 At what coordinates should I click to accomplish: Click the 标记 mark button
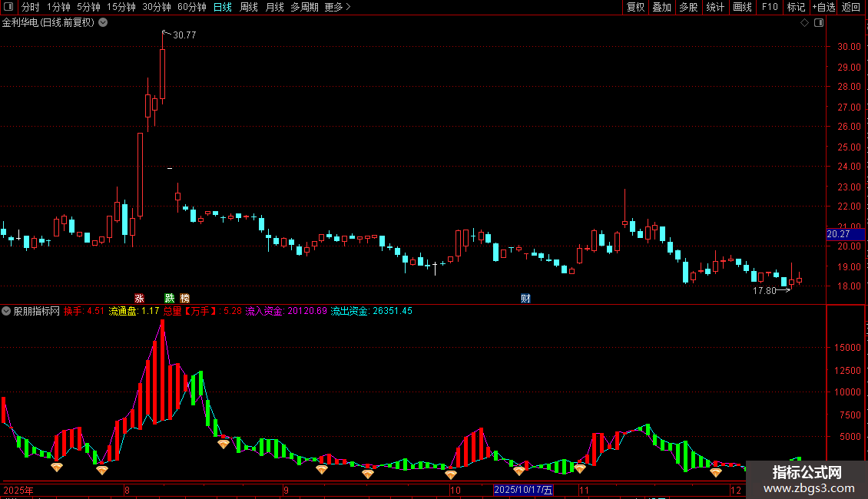click(x=796, y=7)
